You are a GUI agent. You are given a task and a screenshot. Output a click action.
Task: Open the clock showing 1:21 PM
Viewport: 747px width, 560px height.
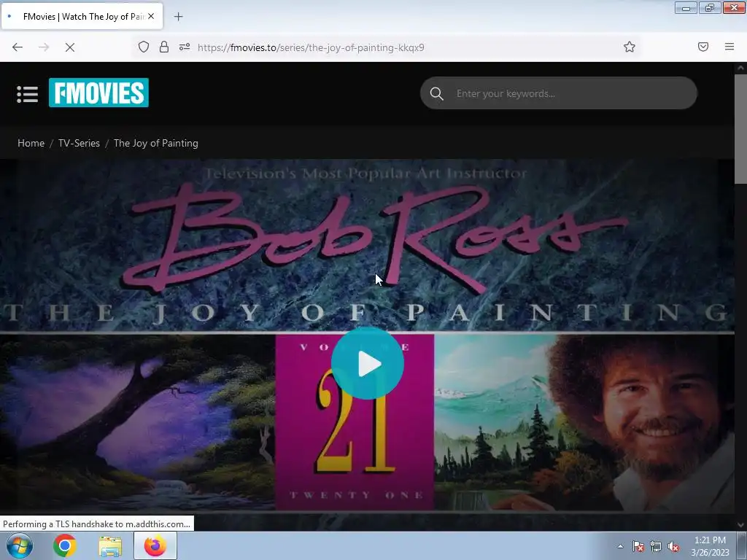coord(710,546)
